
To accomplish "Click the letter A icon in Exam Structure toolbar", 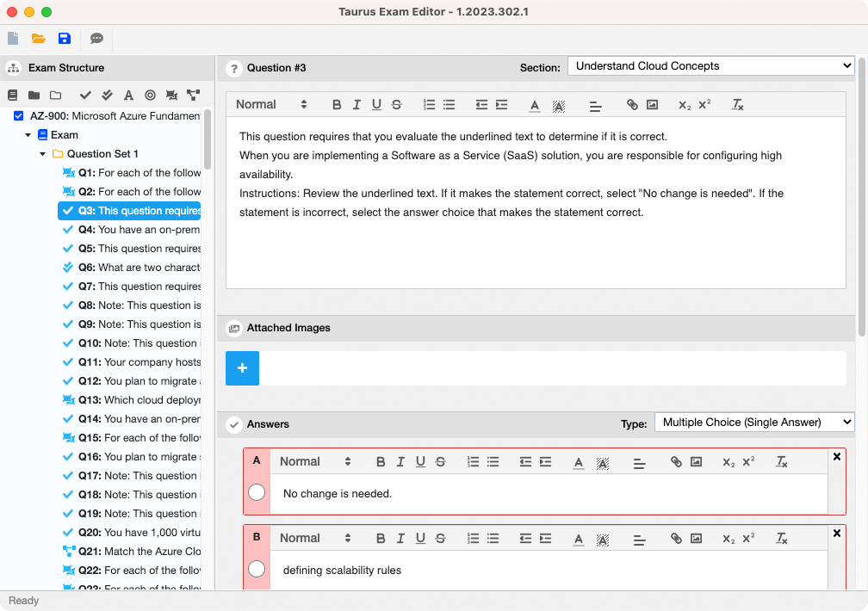I will click(x=128, y=96).
